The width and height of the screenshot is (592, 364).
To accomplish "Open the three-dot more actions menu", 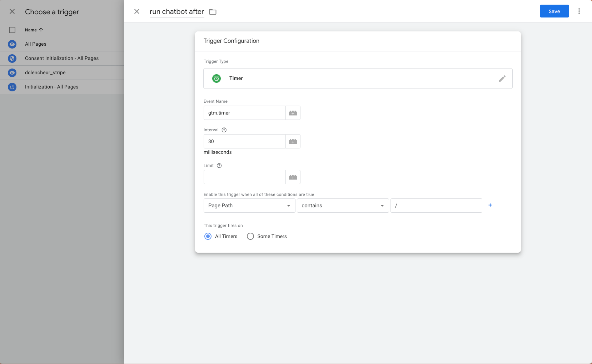I will (x=579, y=11).
